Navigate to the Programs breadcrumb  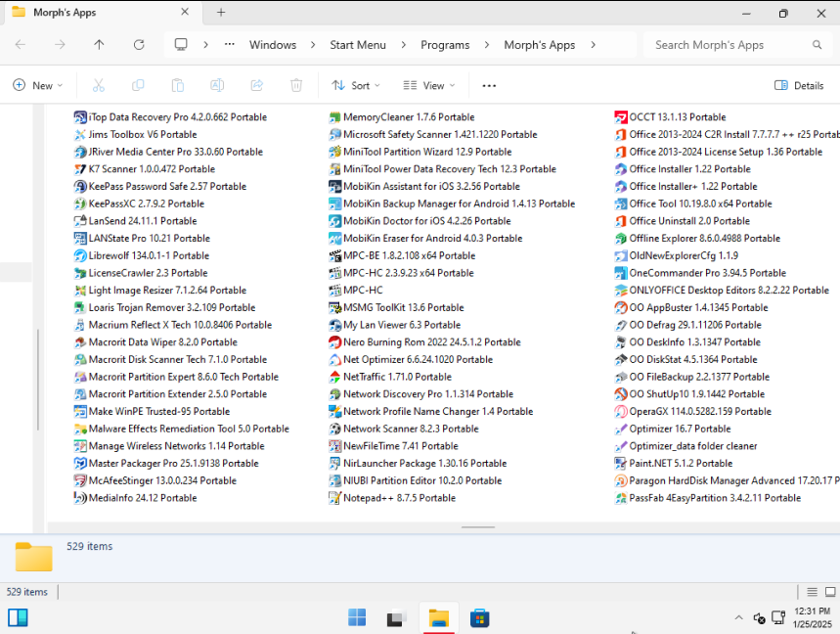point(445,45)
